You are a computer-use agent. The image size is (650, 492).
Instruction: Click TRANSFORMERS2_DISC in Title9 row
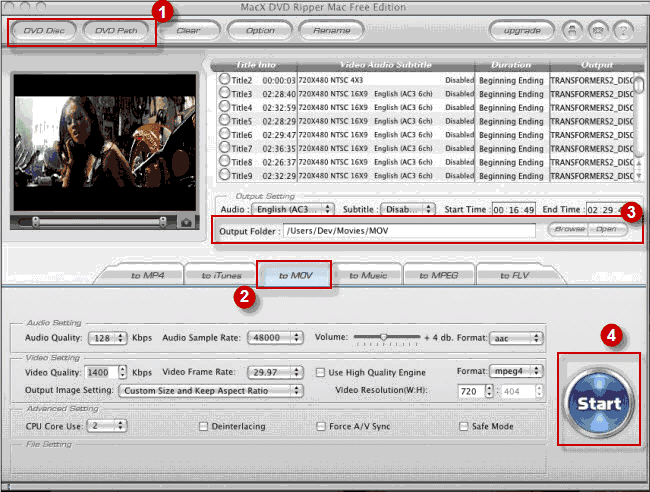click(x=592, y=176)
